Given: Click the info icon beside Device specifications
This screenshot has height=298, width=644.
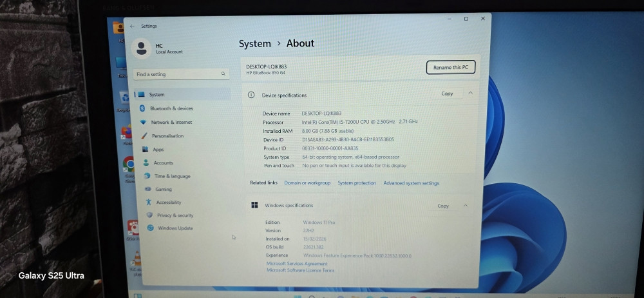Looking at the screenshot, I should tap(251, 95).
